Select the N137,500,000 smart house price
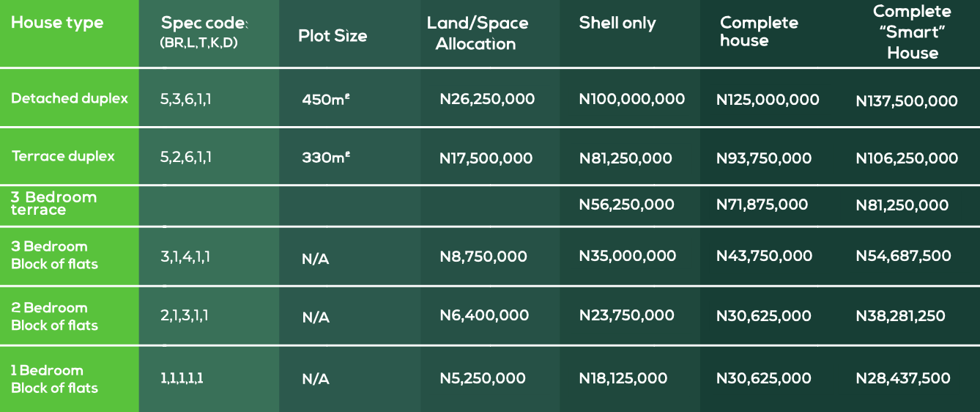Screen dimensions: 980x412 point(906,102)
